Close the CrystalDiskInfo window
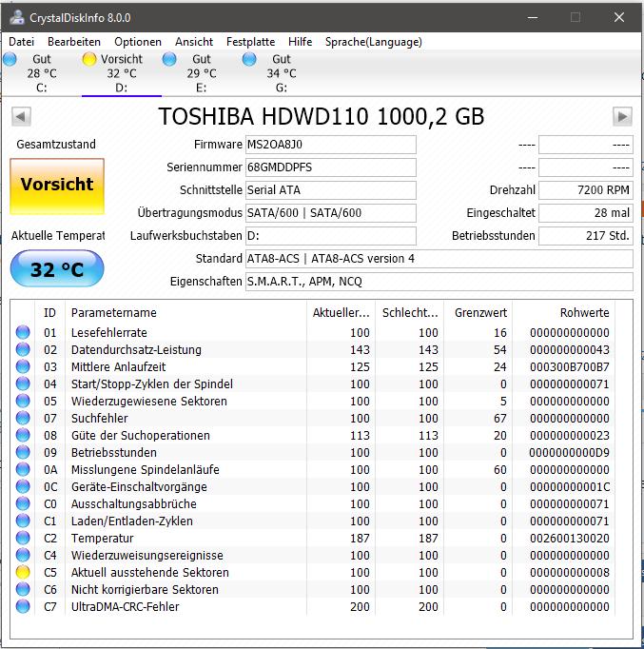Viewport: 644px width, 649px height. tap(618, 17)
